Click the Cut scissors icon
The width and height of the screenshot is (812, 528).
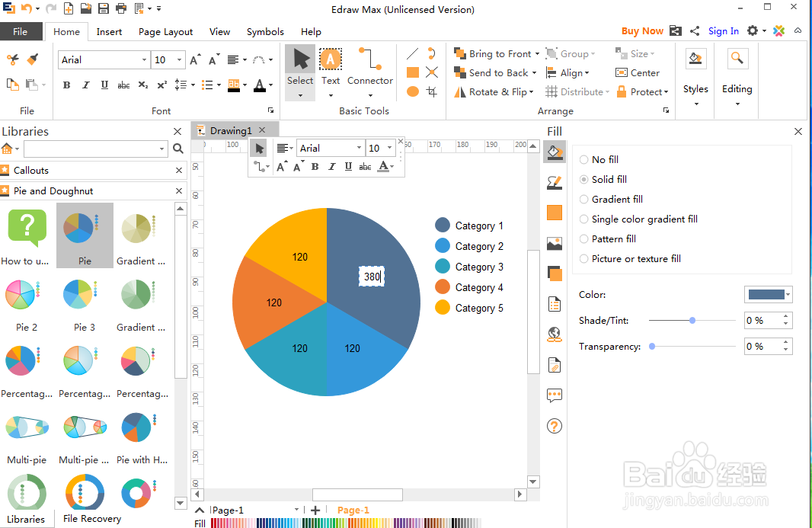click(12, 59)
